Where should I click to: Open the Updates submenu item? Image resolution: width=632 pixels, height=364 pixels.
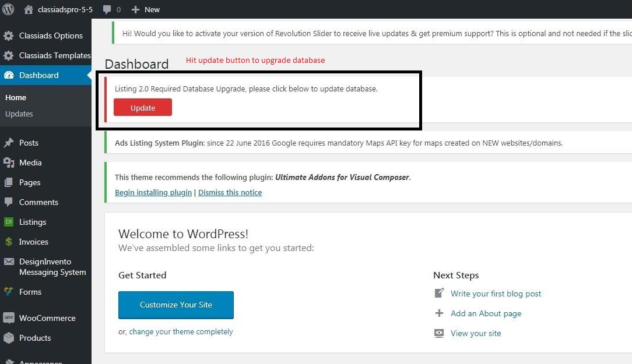tap(19, 114)
